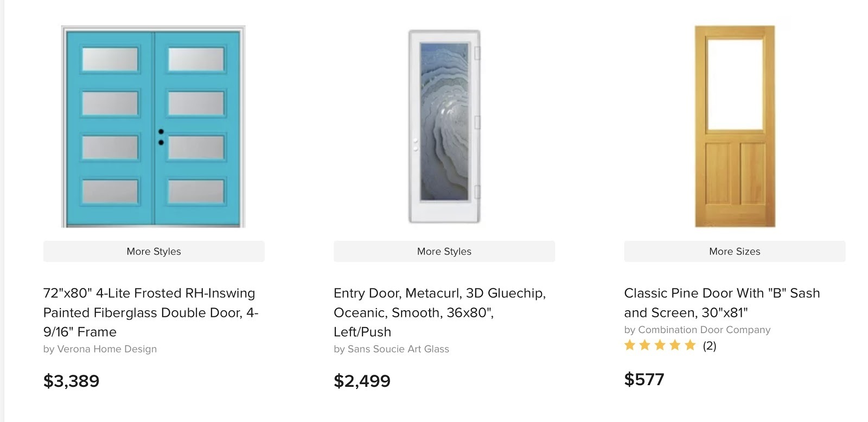
Task: Click the first star in the pine door rating
Action: tap(630, 346)
